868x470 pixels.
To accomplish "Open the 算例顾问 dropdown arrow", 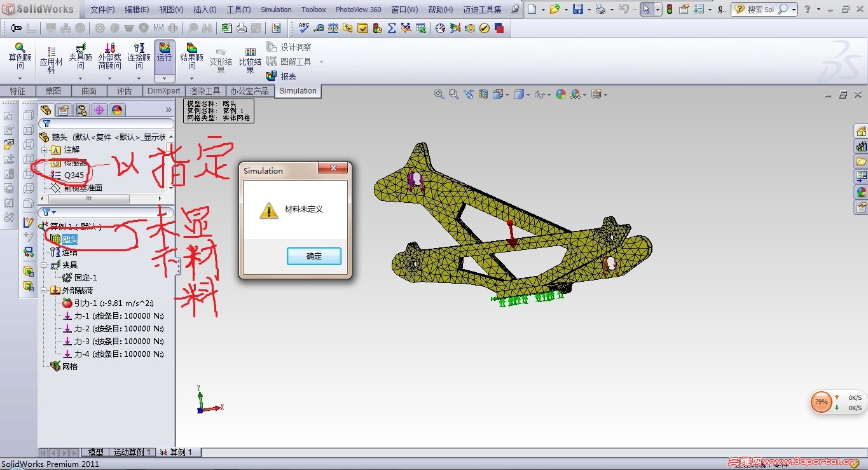I will 20,79.
